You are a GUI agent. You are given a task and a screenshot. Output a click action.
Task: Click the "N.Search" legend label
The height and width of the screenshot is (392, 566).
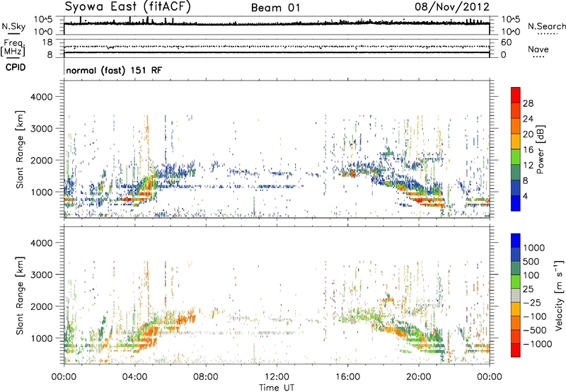(x=546, y=26)
